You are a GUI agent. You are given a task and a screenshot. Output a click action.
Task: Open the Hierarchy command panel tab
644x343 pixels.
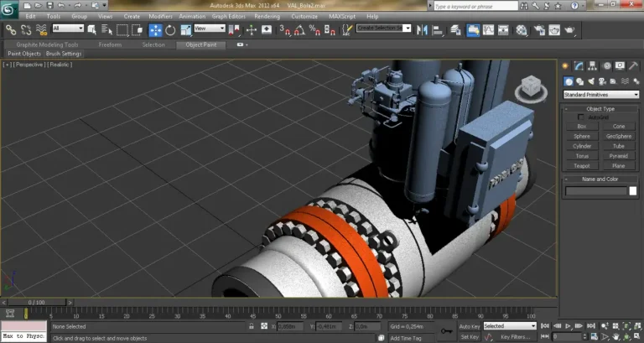coord(592,65)
